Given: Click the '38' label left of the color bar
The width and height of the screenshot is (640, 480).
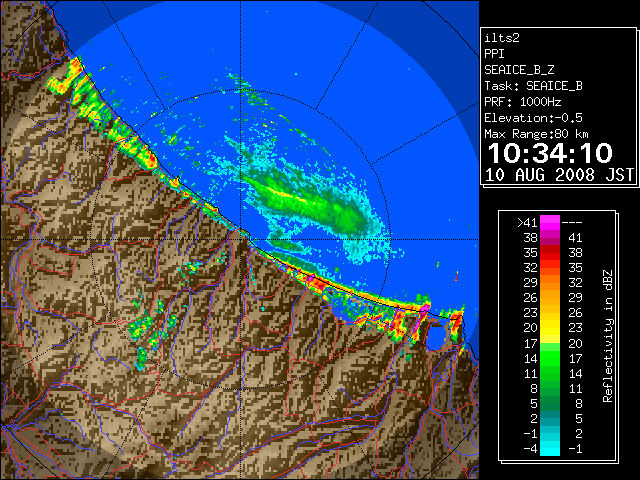Looking at the screenshot, I should pyautogui.click(x=531, y=238).
